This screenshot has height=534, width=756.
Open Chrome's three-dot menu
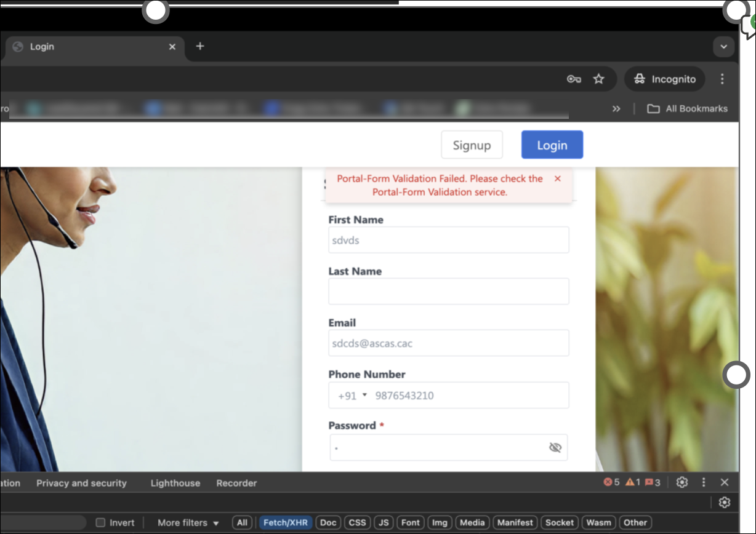[722, 79]
